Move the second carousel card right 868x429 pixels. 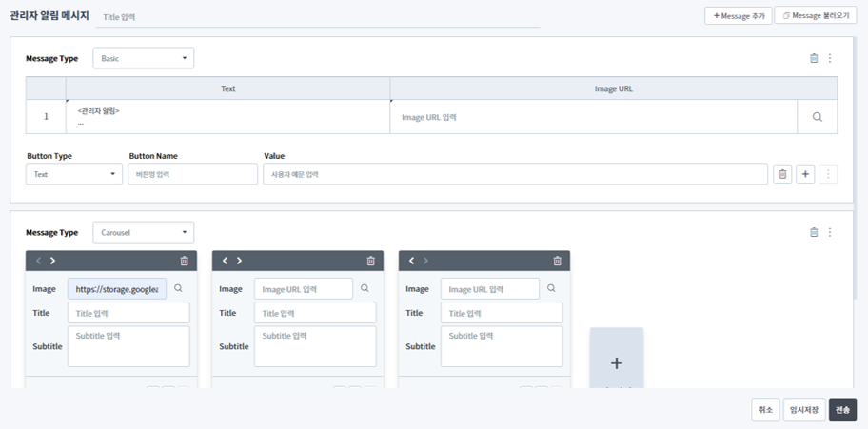click(239, 261)
